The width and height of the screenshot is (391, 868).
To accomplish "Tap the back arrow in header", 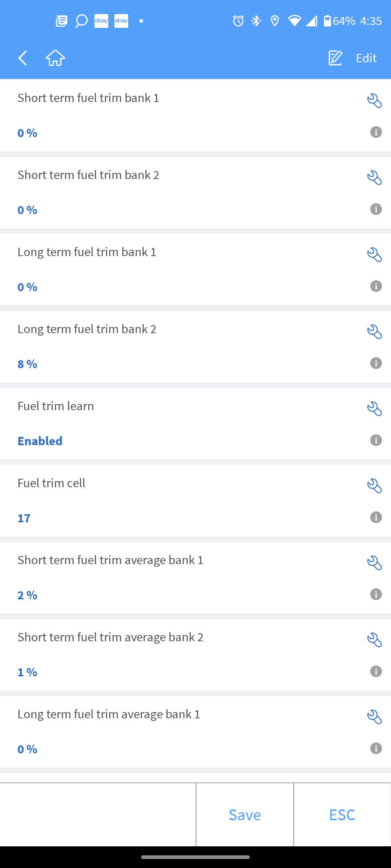I will 23,58.
